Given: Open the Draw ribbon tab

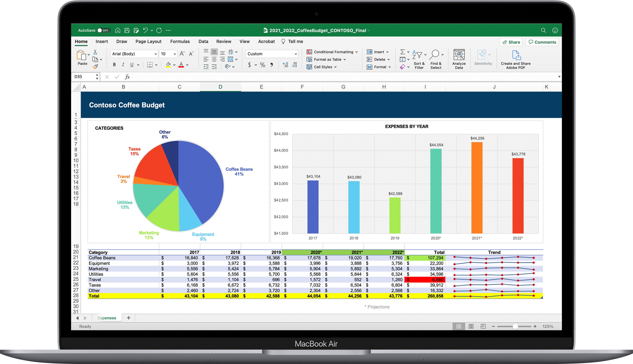Looking at the screenshot, I should [x=122, y=42].
